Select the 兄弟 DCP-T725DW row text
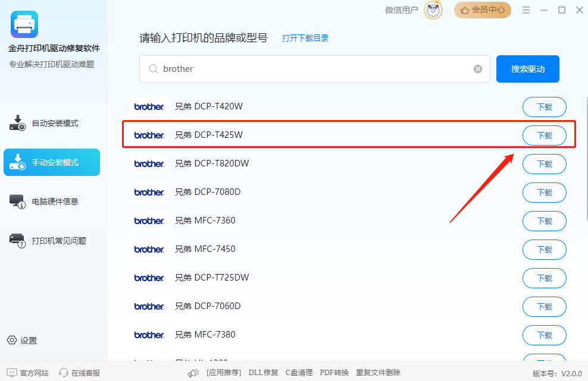588x381 pixels. coord(212,277)
